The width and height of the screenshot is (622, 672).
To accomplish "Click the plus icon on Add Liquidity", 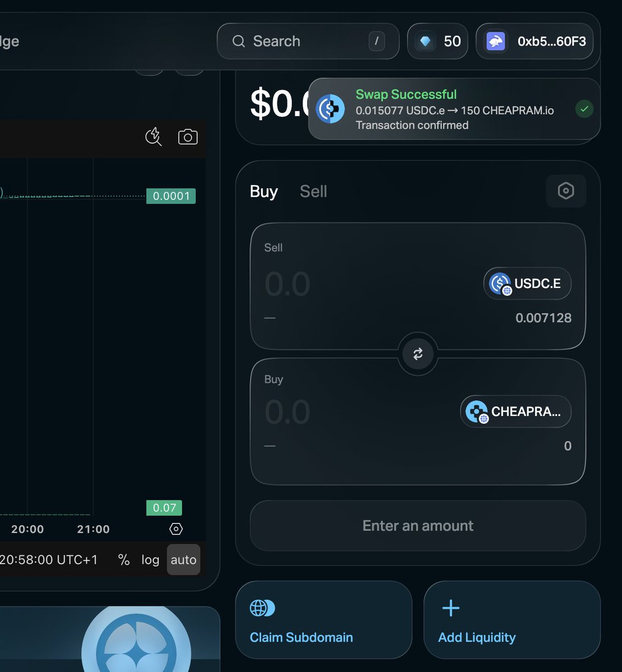I will point(451,608).
